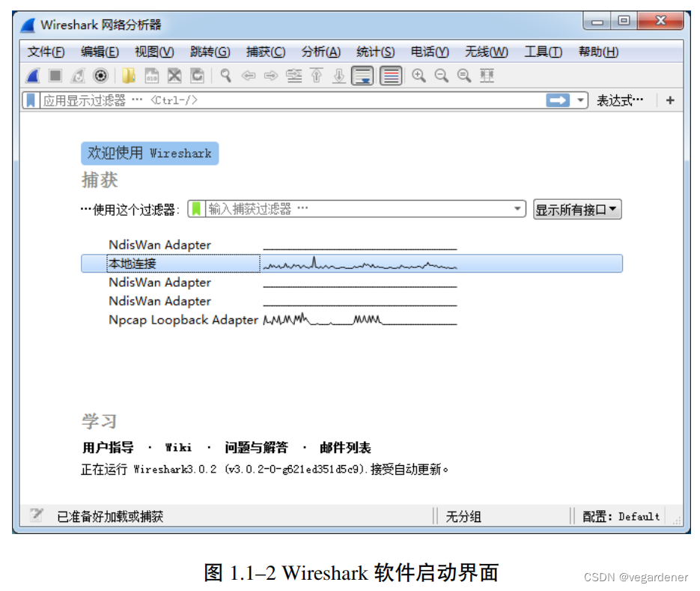Click the 学习 section heading
Image resolution: width=700 pixels, height=591 pixels.
coord(100,421)
